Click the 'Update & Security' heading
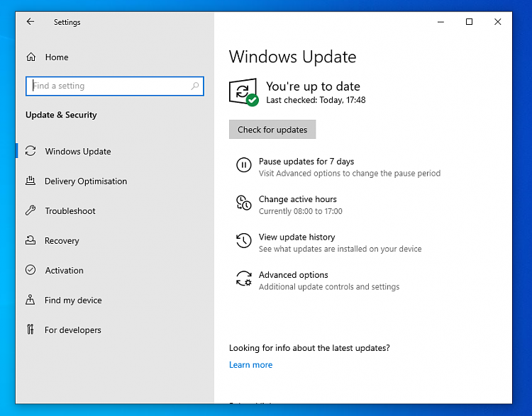This screenshot has width=532, height=416. (x=61, y=115)
